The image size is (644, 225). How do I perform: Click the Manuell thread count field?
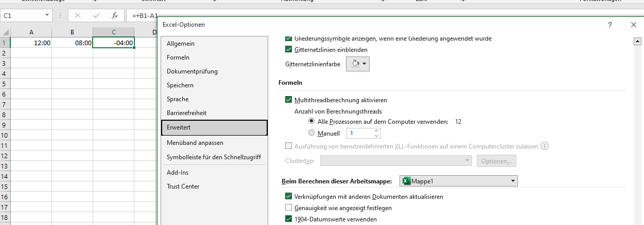pyautogui.click(x=360, y=133)
